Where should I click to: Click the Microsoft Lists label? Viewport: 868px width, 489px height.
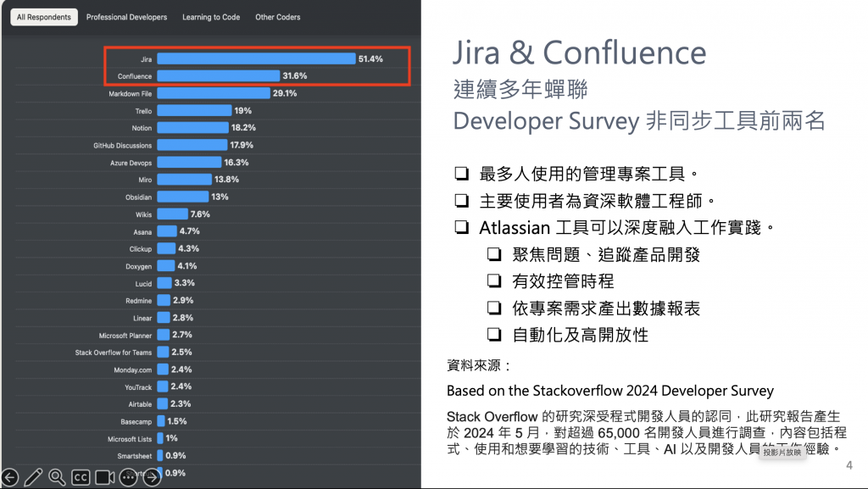(130, 439)
